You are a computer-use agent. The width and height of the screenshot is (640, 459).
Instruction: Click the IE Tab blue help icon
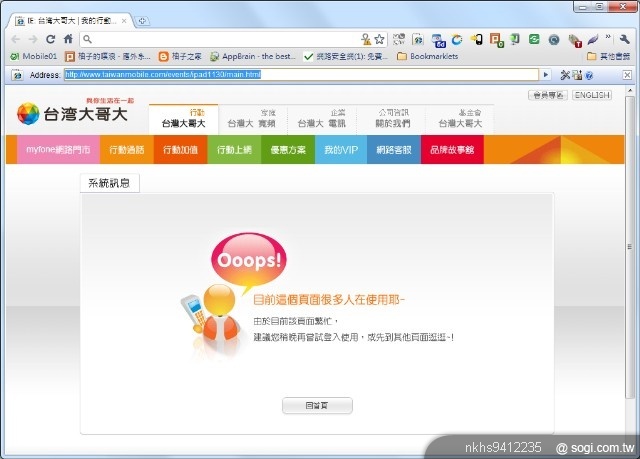[589, 75]
